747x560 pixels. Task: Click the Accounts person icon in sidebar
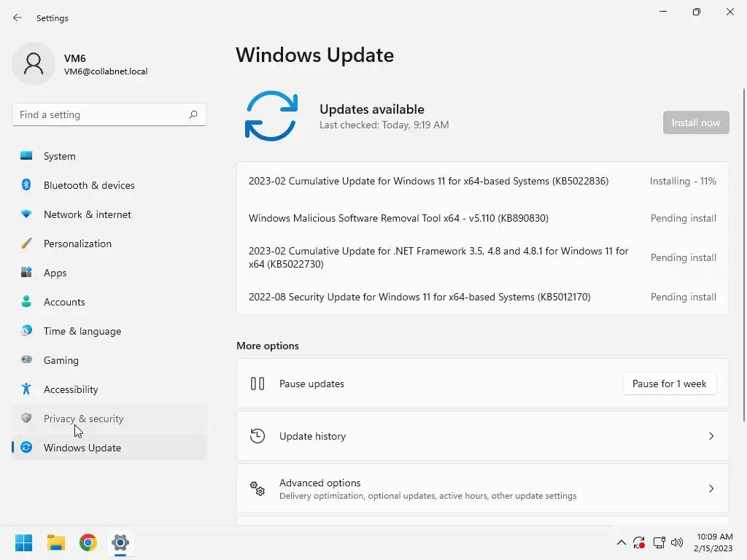[x=26, y=301]
